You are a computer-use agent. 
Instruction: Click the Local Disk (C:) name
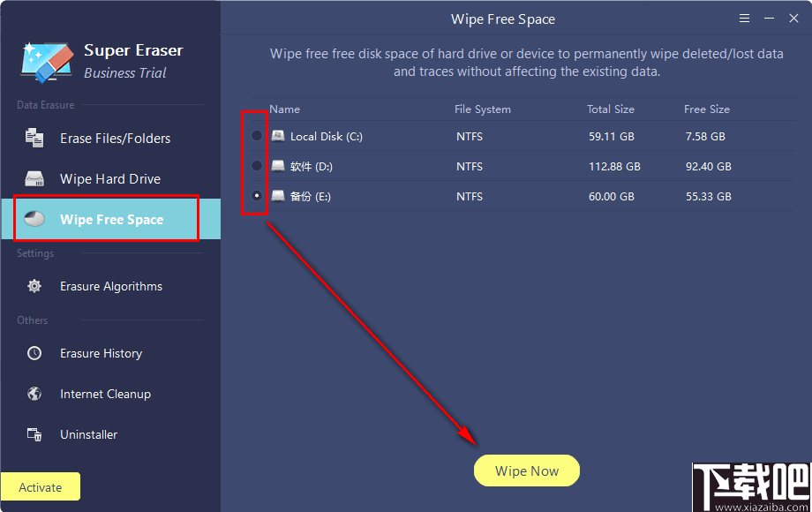(327, 136)
